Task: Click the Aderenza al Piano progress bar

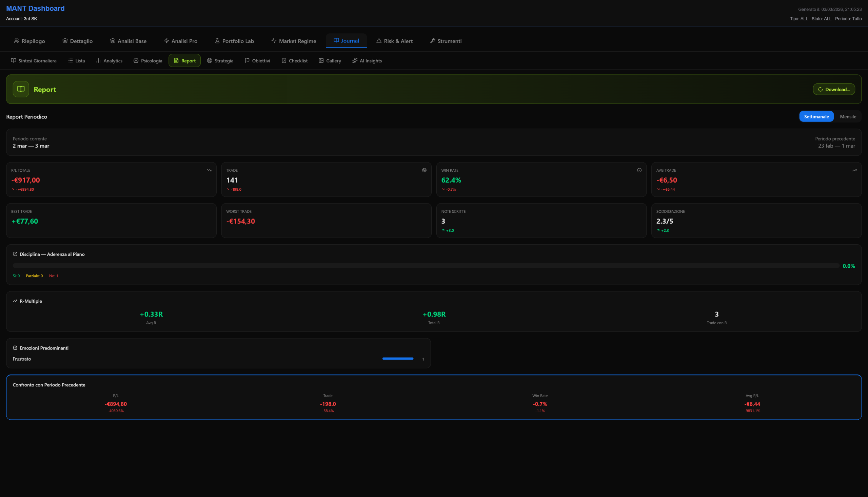Action: pyautogui.click(x=426, y=266)
